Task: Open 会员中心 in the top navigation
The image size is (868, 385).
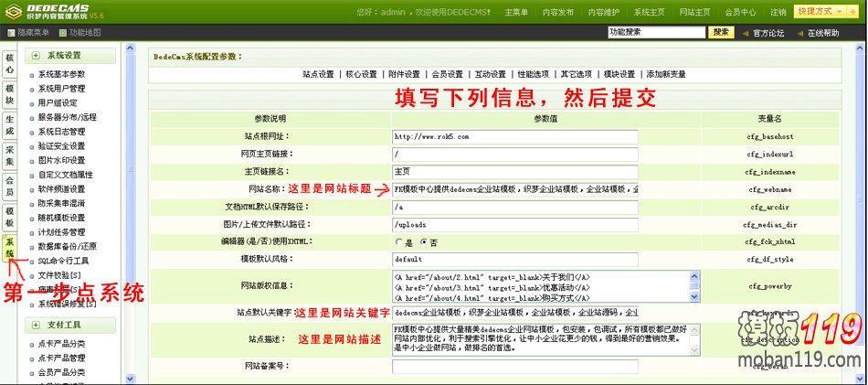Action: point(740,12)
